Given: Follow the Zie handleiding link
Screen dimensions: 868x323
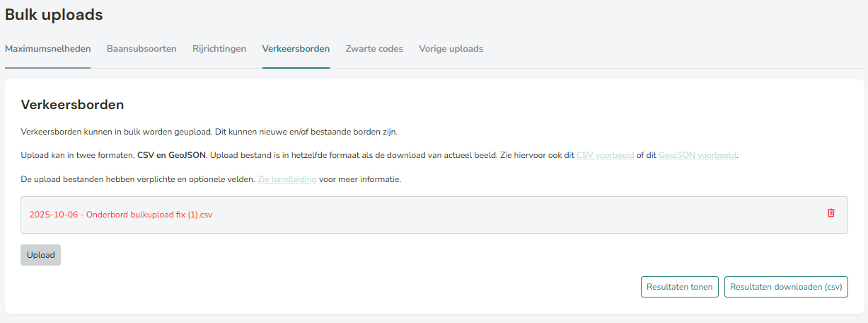Looking at the screenshot, I should click(x=287, y=180).
